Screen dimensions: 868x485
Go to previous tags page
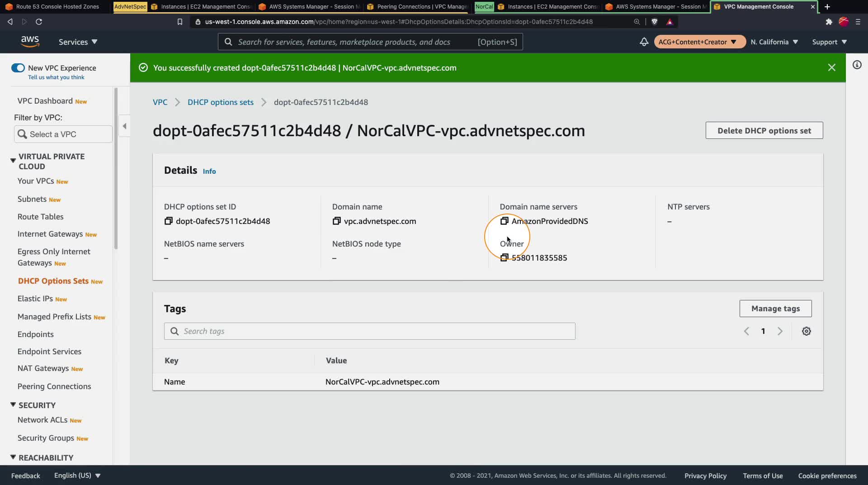[746, 331]
